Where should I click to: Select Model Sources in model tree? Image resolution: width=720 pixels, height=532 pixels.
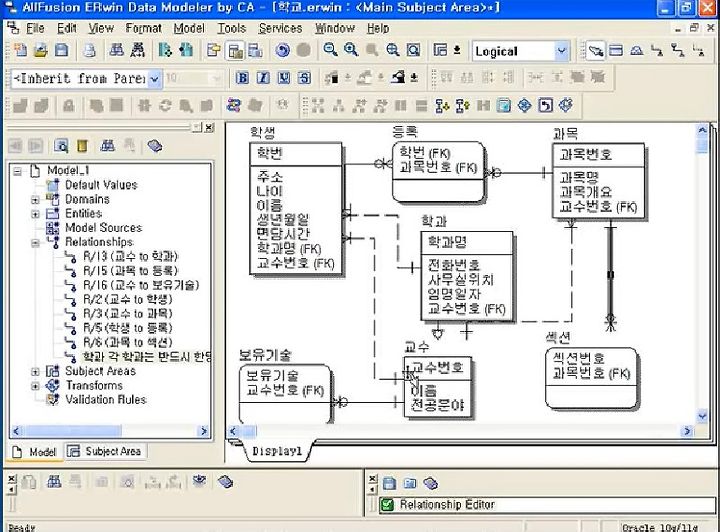(104, 228)
